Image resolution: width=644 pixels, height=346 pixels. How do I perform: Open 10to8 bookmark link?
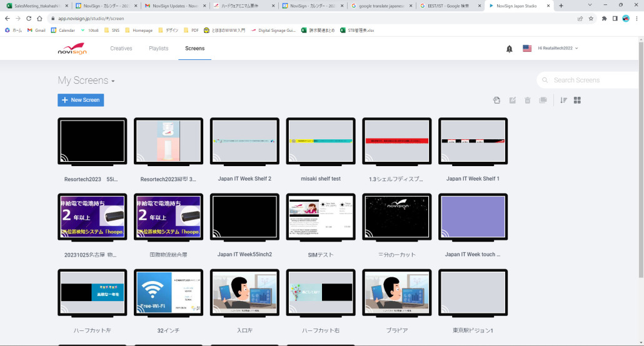click(89, 31)
